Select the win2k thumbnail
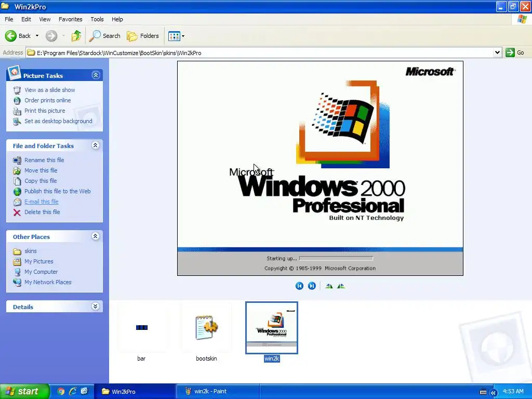 coord(272,328)
